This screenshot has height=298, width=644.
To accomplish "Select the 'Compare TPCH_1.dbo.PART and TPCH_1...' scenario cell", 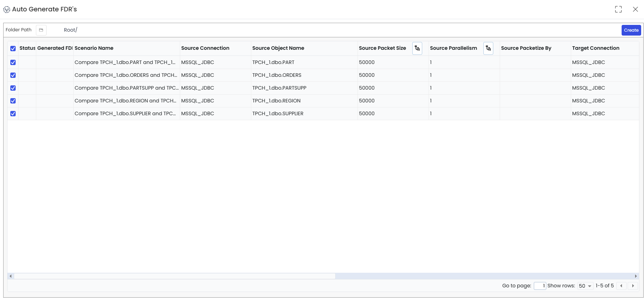I will point(127,62).
